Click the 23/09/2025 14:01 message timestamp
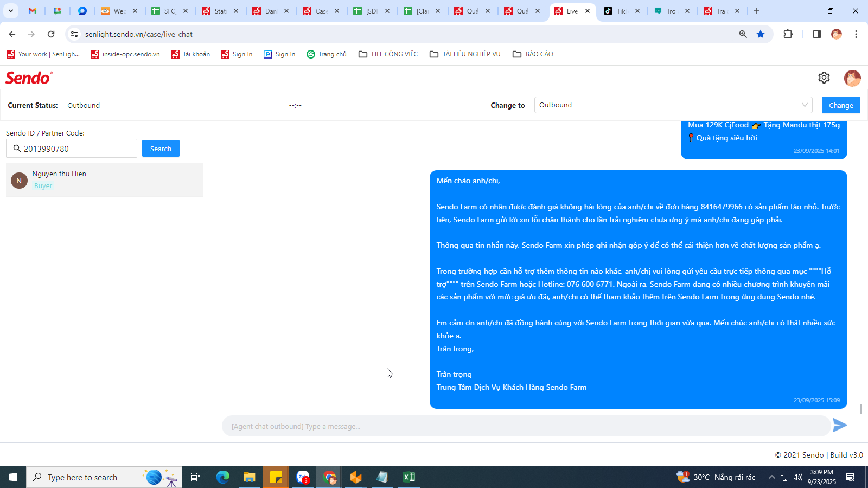 click(x=816, y=151)
